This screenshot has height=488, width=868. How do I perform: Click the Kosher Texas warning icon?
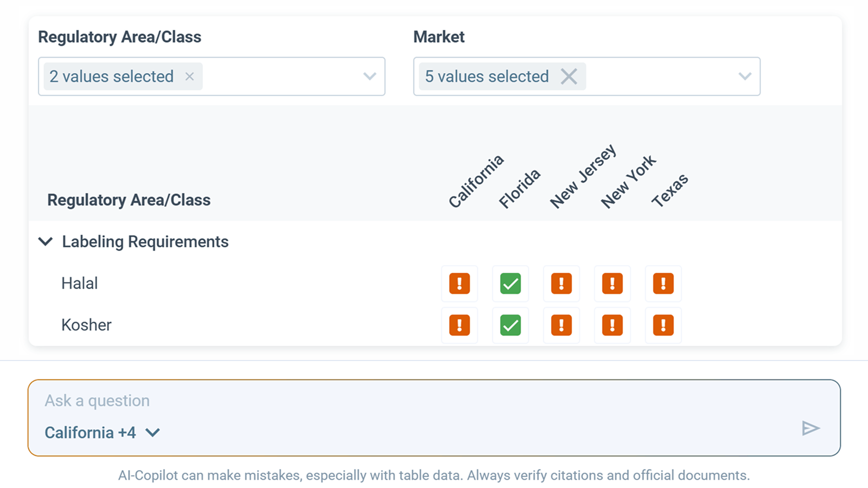click(x=663, y=325)
